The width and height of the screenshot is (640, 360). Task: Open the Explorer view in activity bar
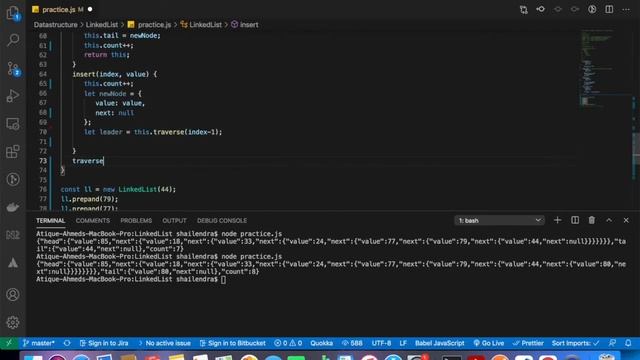(x=13, y=12)
